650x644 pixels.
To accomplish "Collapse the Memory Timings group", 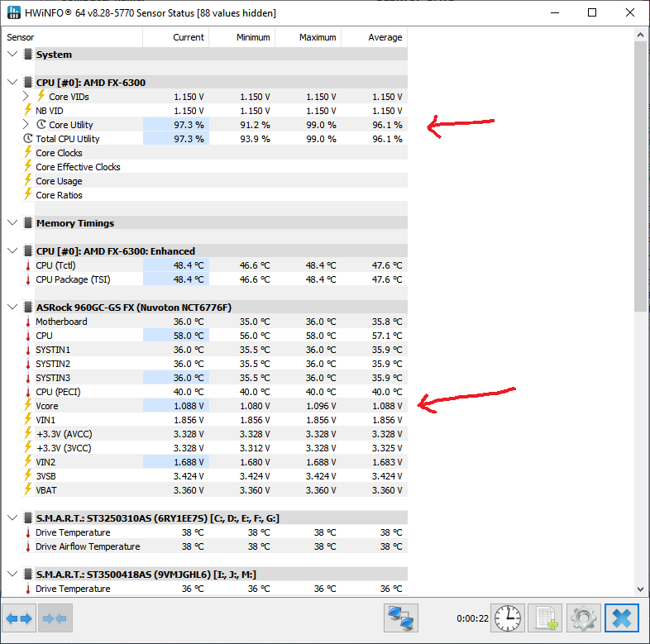I will click(x=12, y=222).
